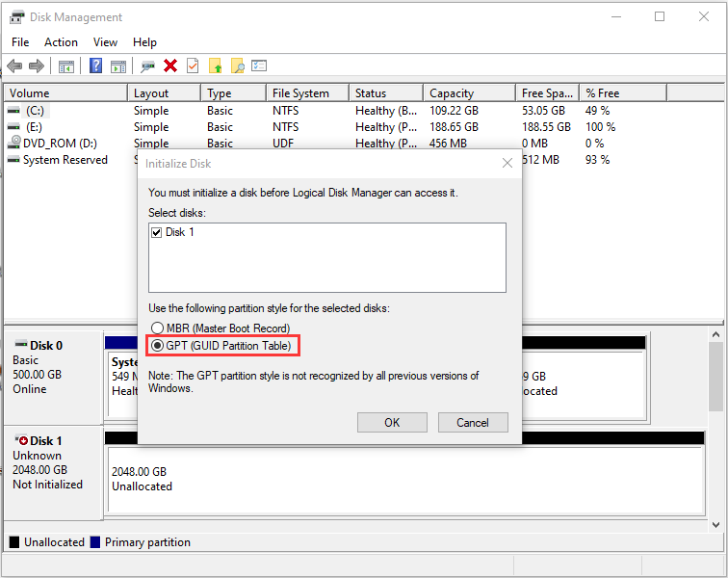Click the Properties checkmark page icon

click(193, 66)
